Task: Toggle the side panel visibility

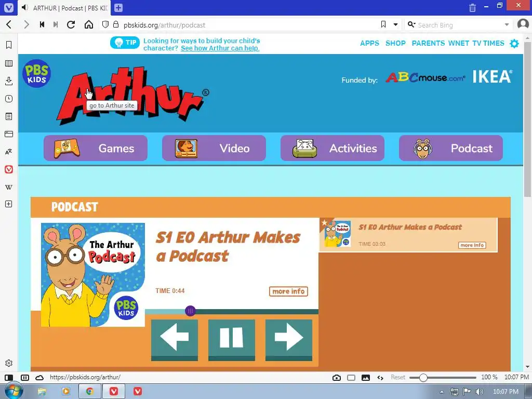Action: coord(9,377)
